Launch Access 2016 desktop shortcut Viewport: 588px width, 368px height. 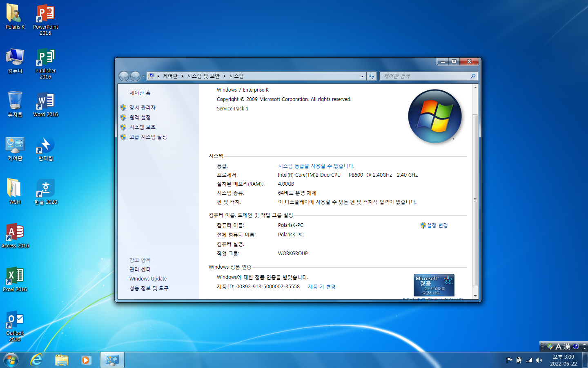15,235
